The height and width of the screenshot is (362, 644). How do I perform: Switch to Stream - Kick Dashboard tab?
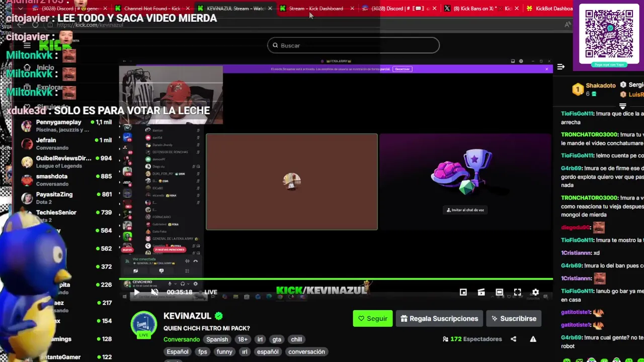pos(316,9)
